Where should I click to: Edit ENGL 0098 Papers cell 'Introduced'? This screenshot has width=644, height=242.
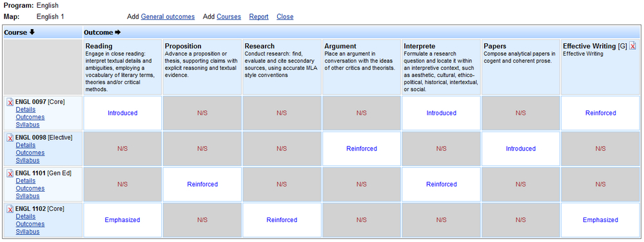coord(521,148)
